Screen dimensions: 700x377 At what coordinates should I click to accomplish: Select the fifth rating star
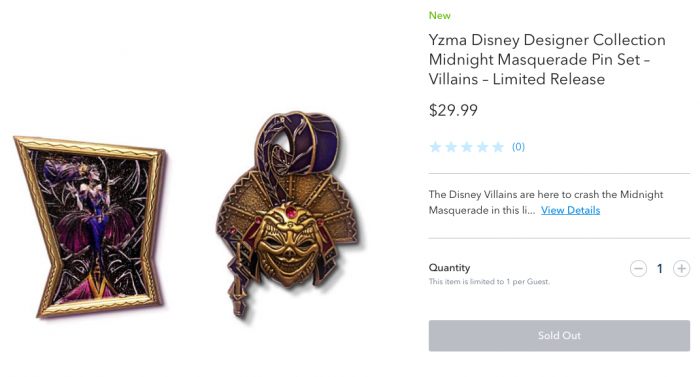[498, 147]
